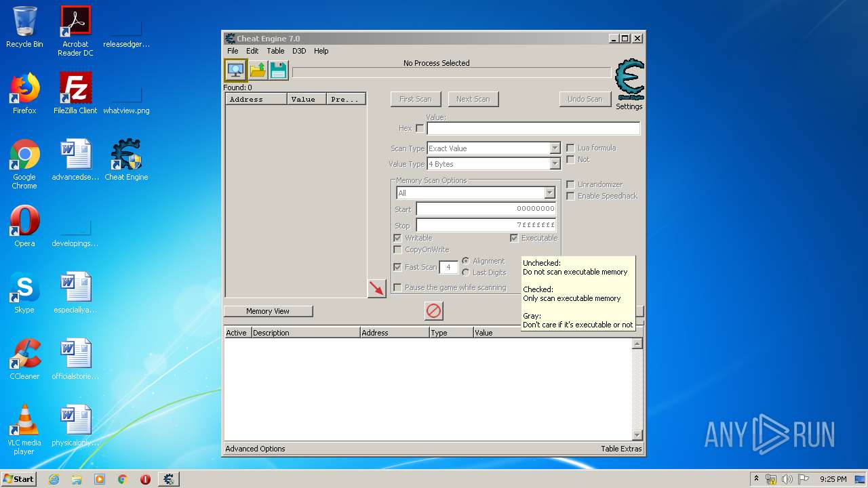Toggle the Executable checkbox

point(514,238)
